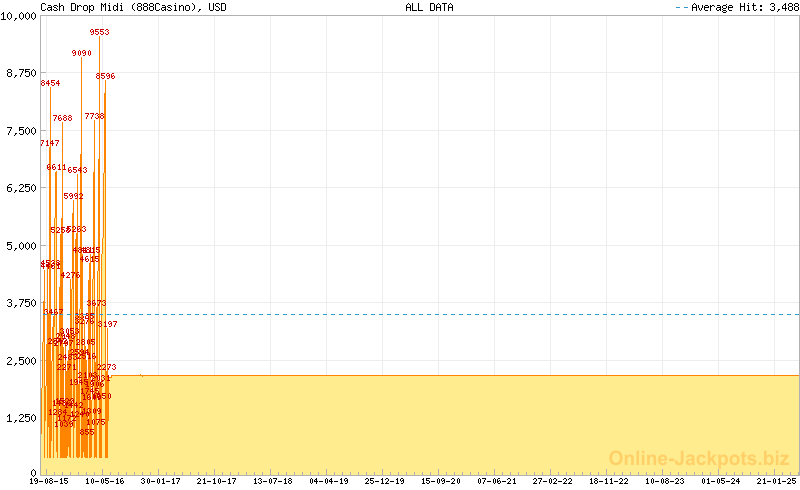800x490 pixels.
Task: Click the 10,000 y-axis label
Action: click(x=18, y=18)
